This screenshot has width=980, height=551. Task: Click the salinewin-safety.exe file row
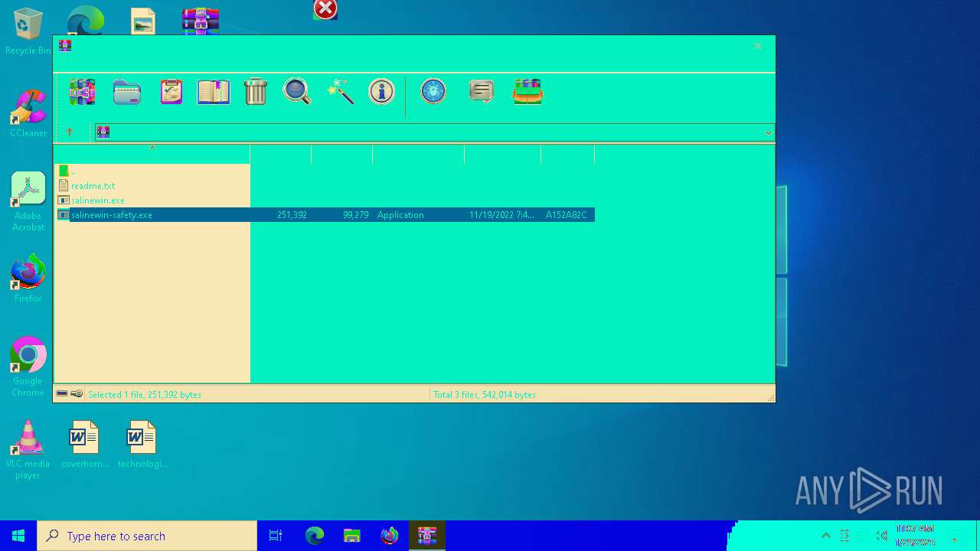pyautogui.click(x=326, y=215)
